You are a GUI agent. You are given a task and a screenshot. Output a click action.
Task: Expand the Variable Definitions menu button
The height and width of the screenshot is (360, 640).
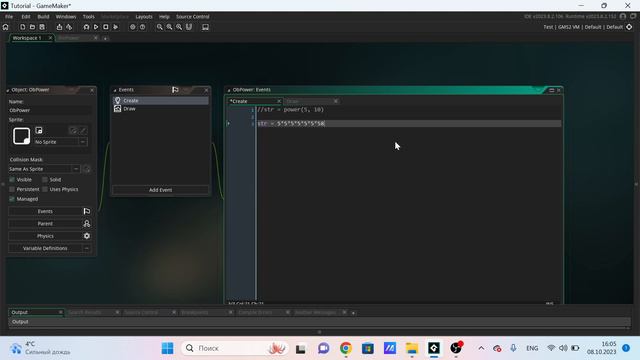tap(87, 248)
